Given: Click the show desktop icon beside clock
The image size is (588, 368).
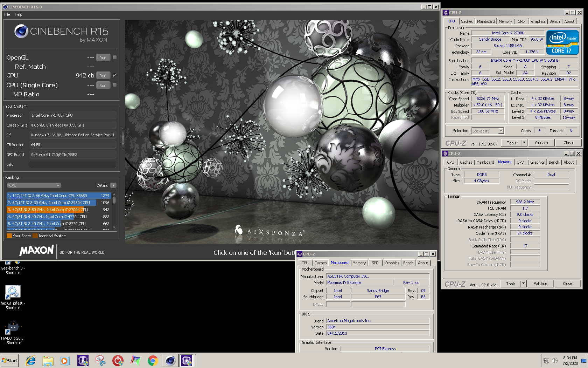Looking at the screenshot, I should 584,360.
